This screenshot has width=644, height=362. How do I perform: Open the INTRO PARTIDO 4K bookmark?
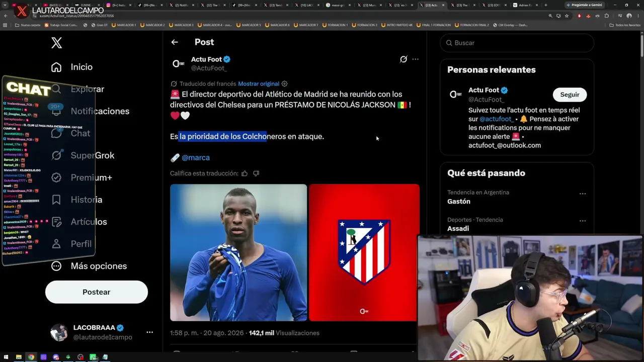point(396,25)
